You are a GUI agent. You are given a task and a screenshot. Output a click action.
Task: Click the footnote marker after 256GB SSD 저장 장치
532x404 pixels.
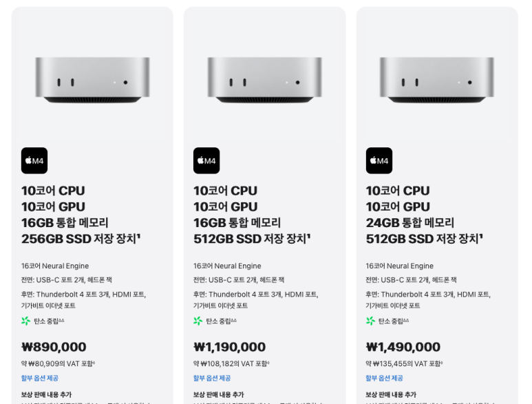pos(138,235)
